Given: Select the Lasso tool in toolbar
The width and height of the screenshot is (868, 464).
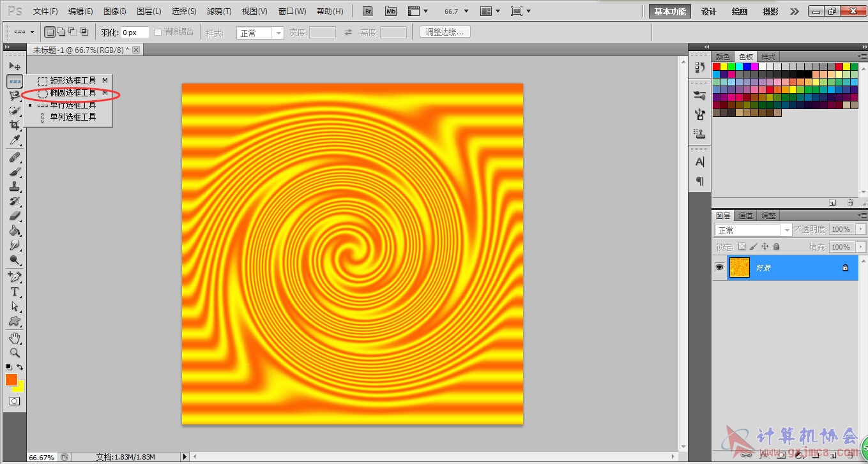Looking at the screenshot, I should click(15, 96).
